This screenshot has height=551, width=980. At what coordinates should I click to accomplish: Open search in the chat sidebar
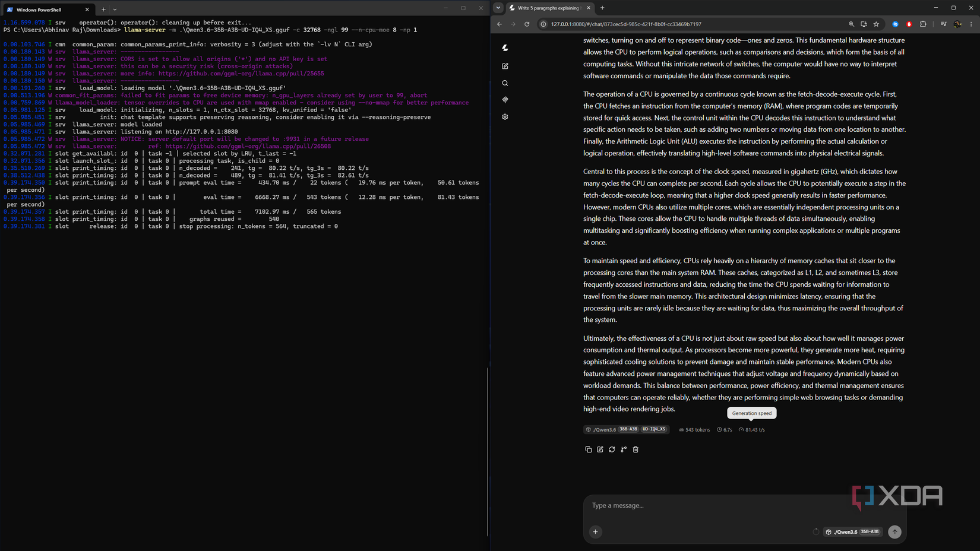click(505, 83)
